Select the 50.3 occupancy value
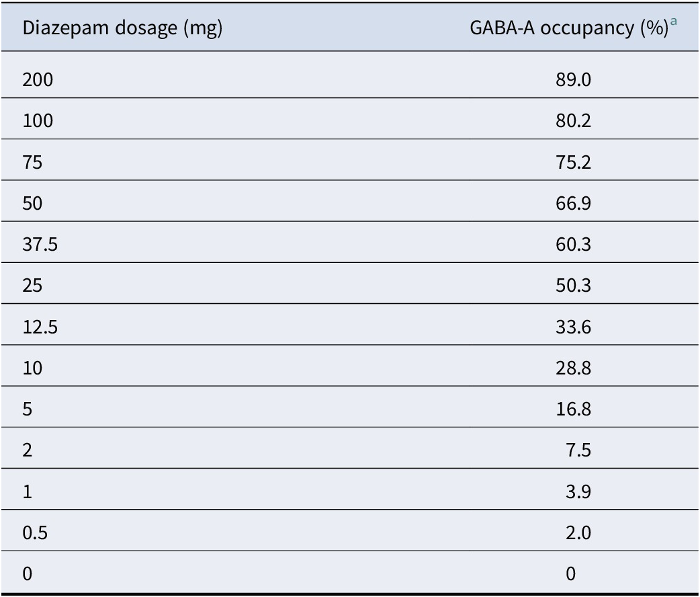The width and height of the screenshot is (700, 597). (573, 286)
